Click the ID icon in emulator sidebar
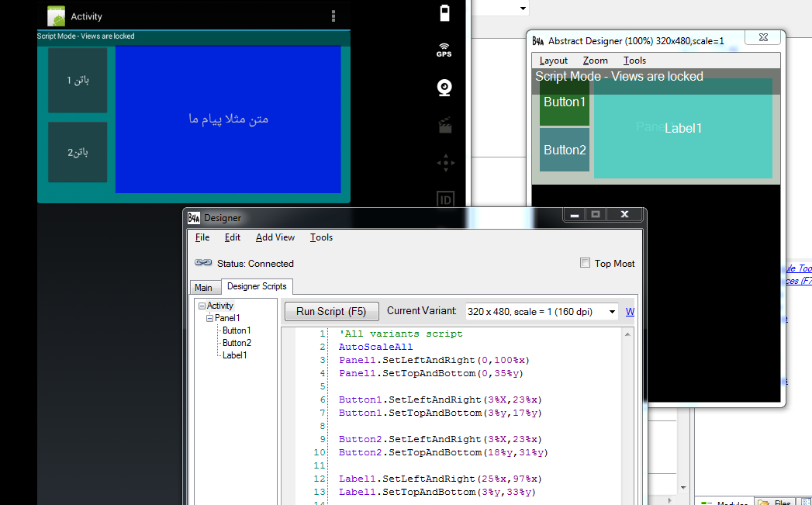The width and height of the screenshot is (812, 505). coord(445,199)
